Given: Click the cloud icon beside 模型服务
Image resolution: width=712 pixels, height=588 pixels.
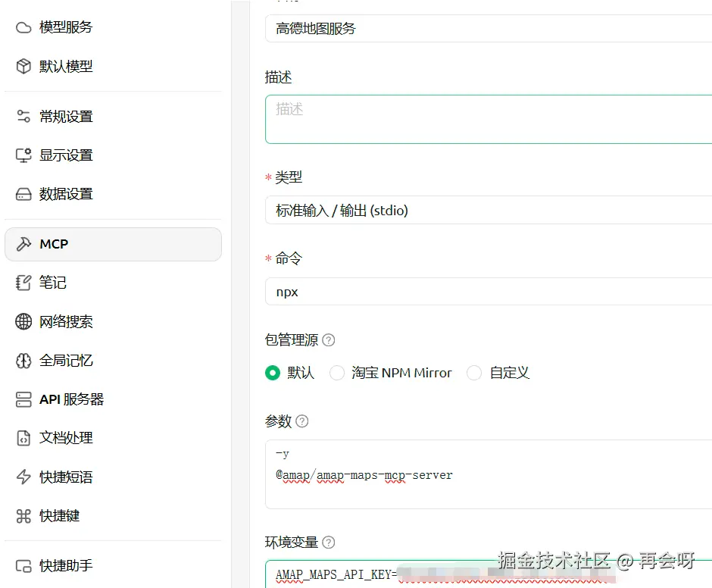Looking at the screenshot, I should click(x=23, y=28).
